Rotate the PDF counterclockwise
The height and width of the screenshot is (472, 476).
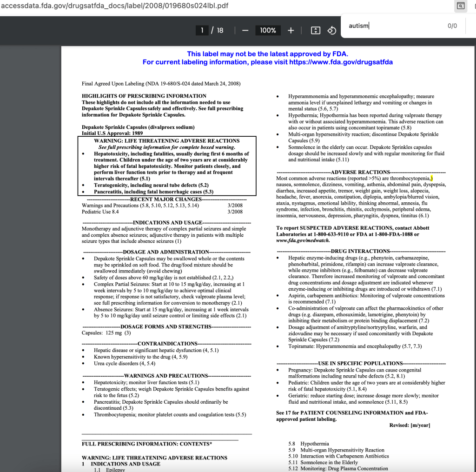(x=332, y=30)
